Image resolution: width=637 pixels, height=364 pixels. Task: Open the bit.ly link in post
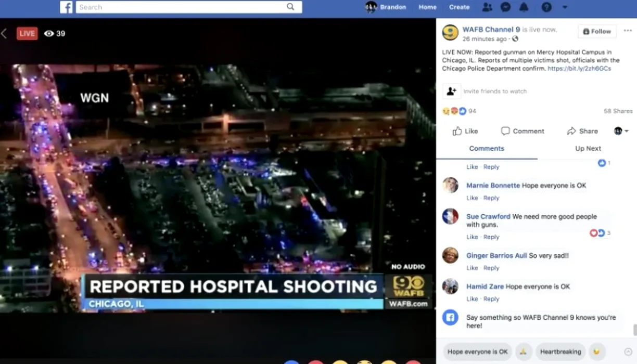[x=579, y=69]
